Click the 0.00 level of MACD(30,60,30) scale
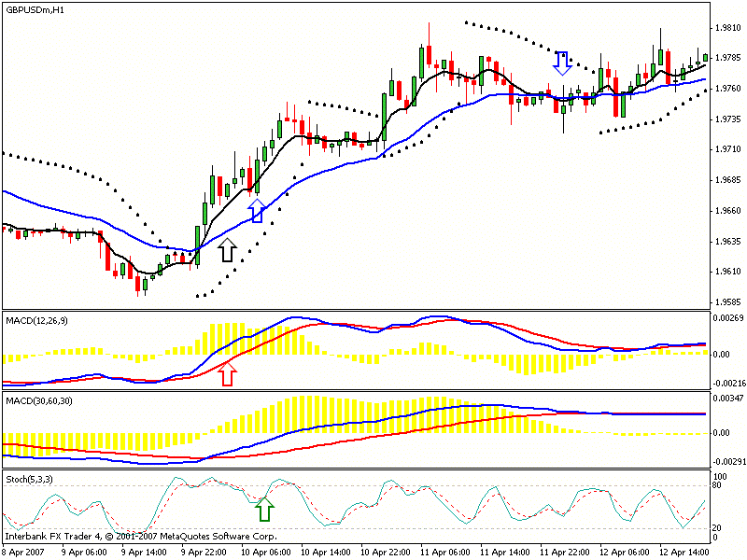The width and height of the screenshot is (747, 560). pyautogui.click(x=721, y=433)
